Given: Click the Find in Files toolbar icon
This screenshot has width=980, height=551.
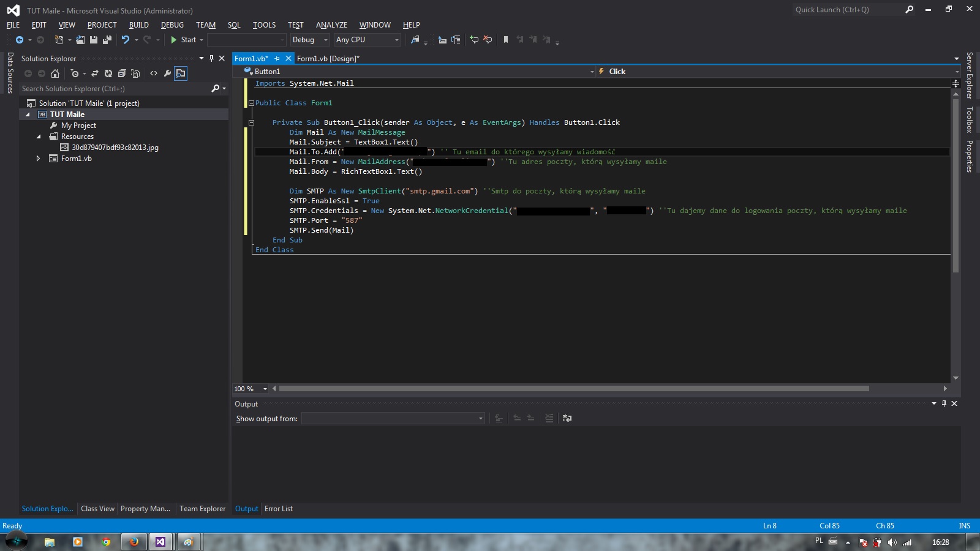Looking at the screenshot, I should [x=415, y=40].
